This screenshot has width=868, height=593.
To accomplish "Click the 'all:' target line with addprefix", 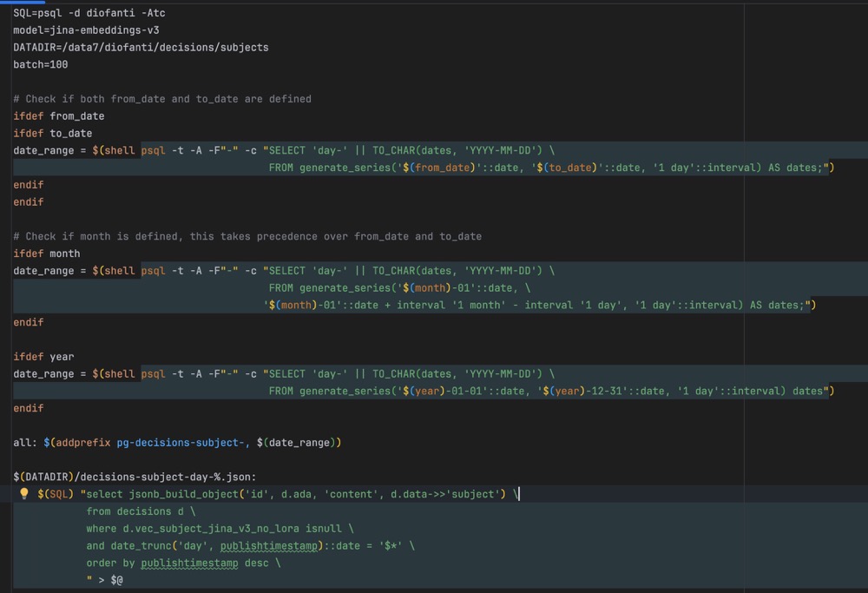I will point(177,443).
